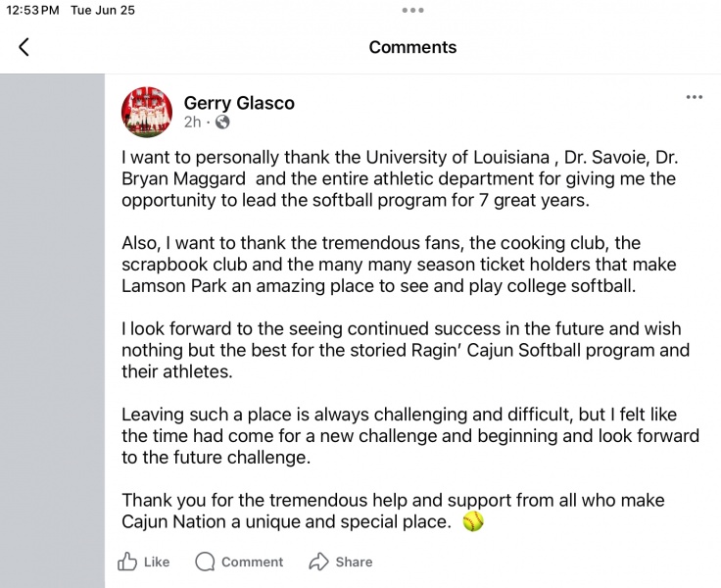Tap the Tue Jun 25 date
The image size is (721, 588).
103,11
